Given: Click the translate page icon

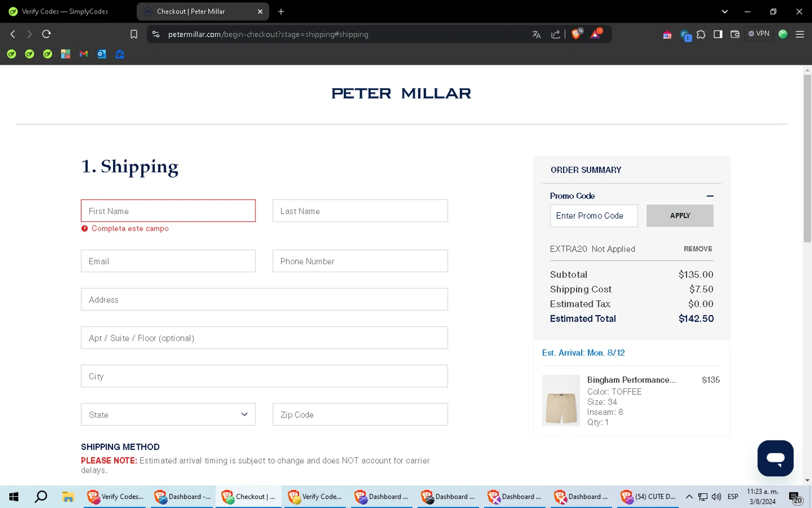Looking at the screenshot, I should (x=536, y=34).
